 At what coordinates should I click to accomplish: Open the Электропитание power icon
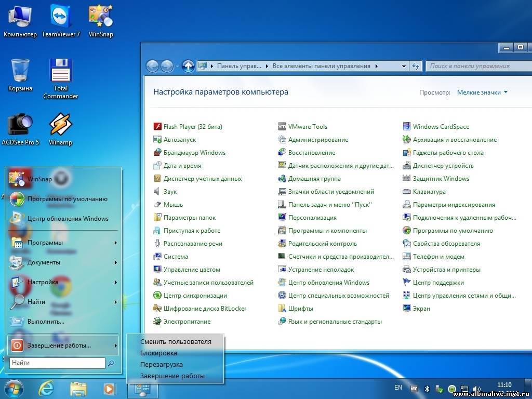157,321
